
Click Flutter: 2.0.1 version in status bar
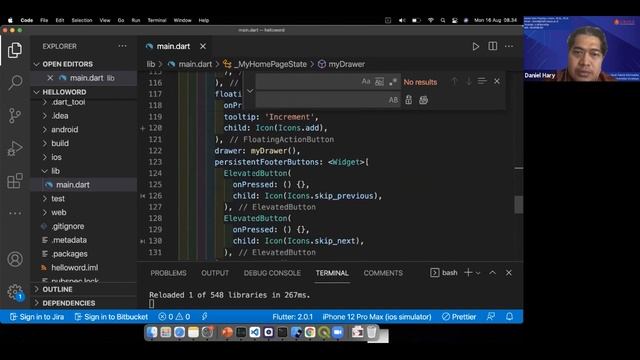coord(292,317)
